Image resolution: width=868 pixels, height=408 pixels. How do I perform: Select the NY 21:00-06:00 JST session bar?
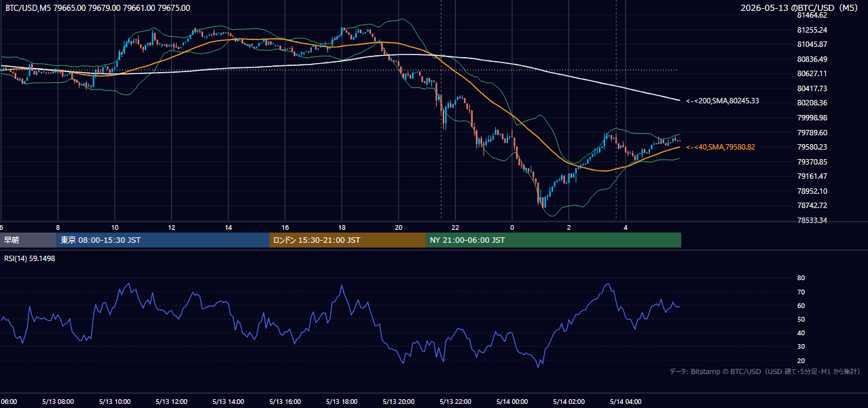coord(554,240)
